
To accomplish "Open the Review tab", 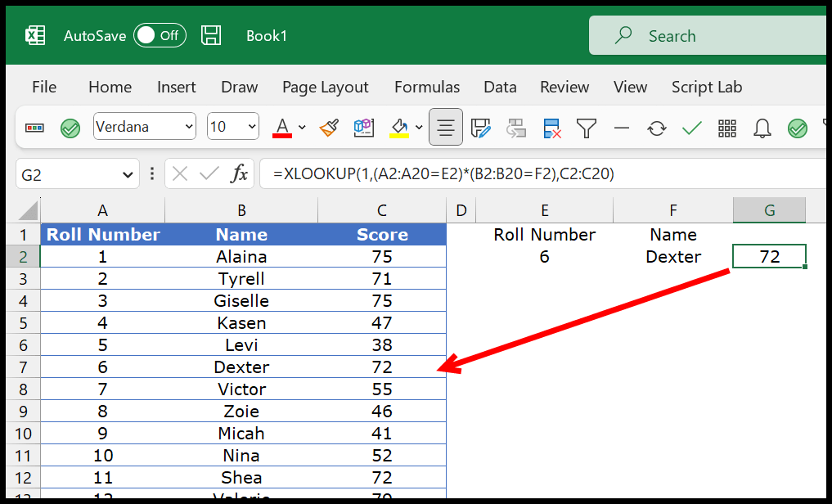I will point(564,87).
